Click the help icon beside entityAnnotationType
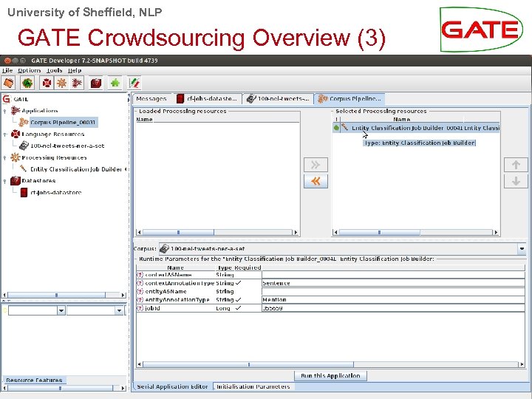The width and height of the screenshot is (532, 399). [x=140, y=300]
